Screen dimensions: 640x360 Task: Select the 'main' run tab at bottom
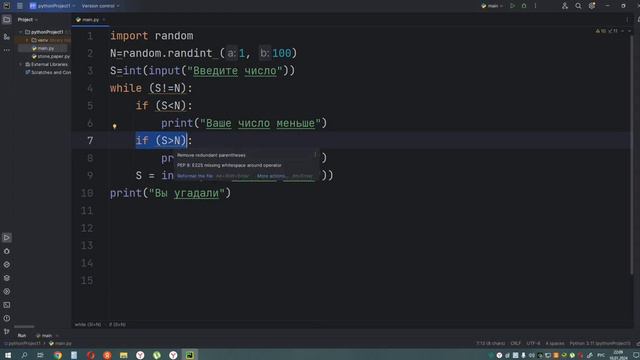coord(44,336)
